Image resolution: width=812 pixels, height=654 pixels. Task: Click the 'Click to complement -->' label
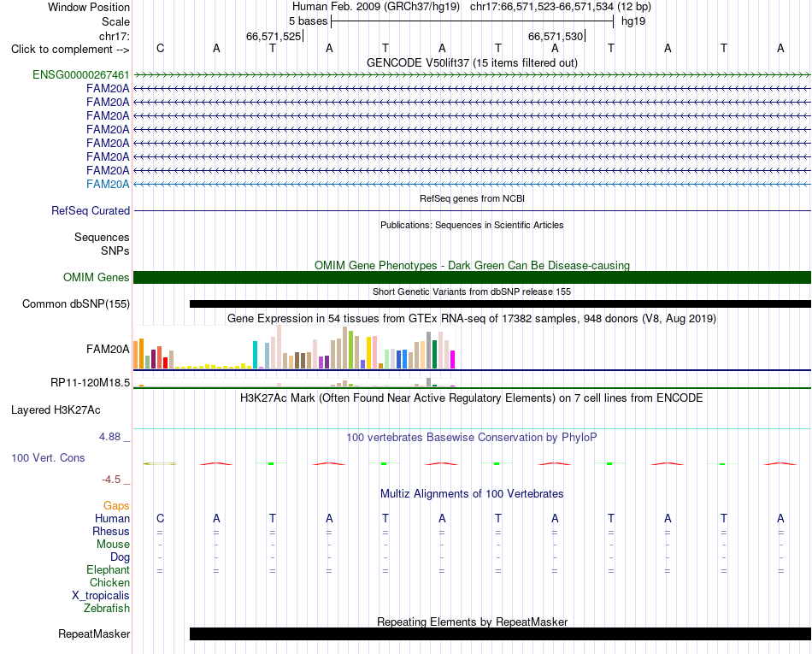point(70,50)
